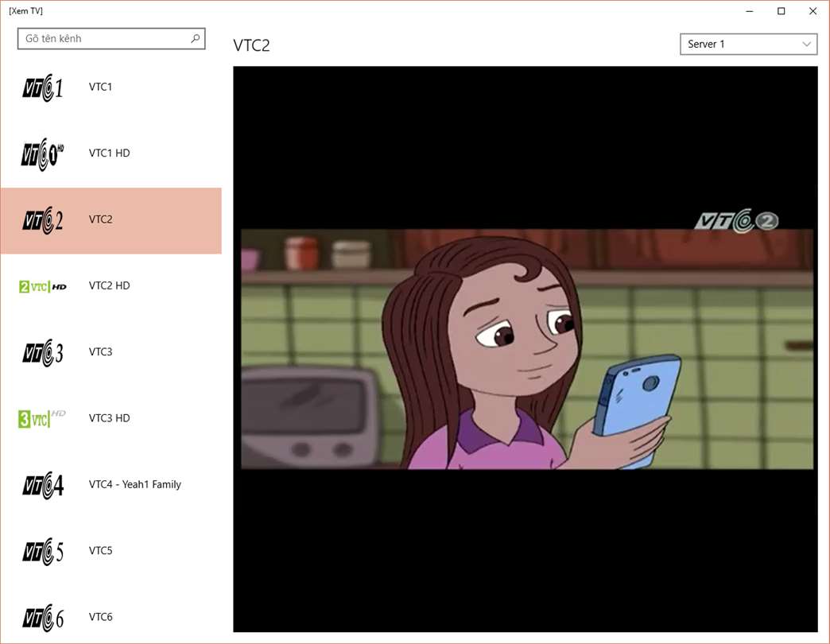Viewport: 830px width, 644px height.
Task: Select VTC4 - Yeah1 Family channel name
Action: coord(135,484)
